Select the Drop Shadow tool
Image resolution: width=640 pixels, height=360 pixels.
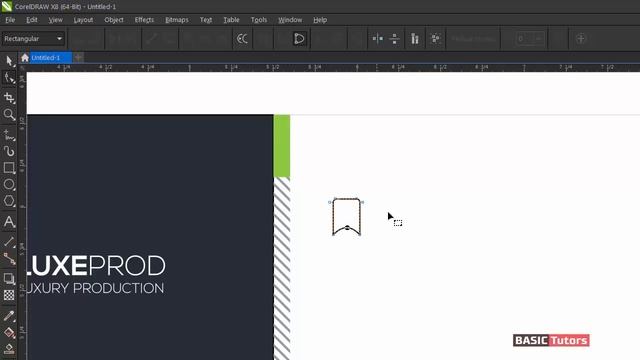point(9,279)
